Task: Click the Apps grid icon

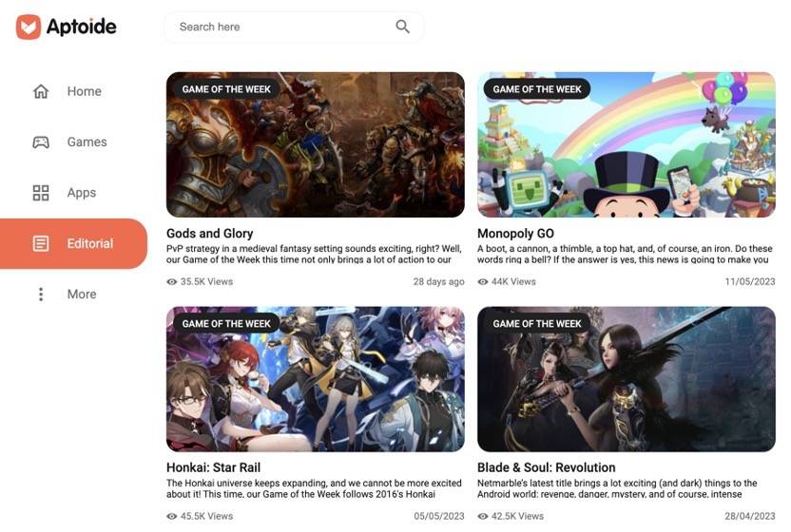Action: click(x=41, y=193)
